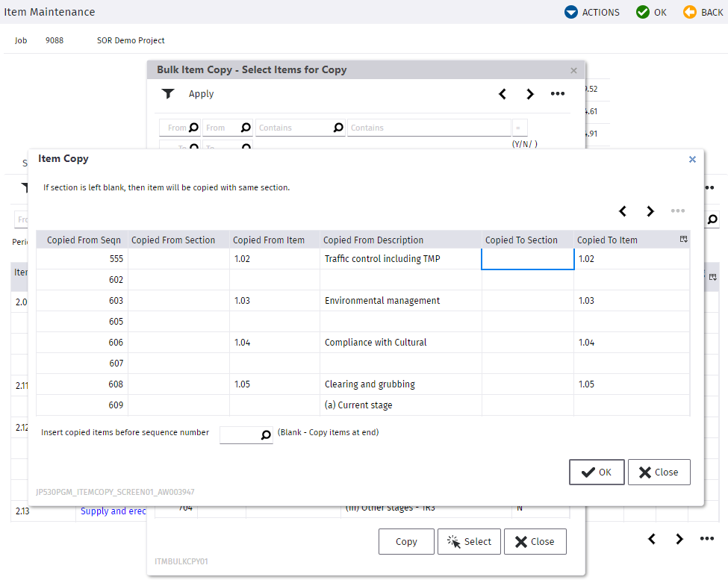Open the ACTIONS dropdown menu

(x=591, y=12)
